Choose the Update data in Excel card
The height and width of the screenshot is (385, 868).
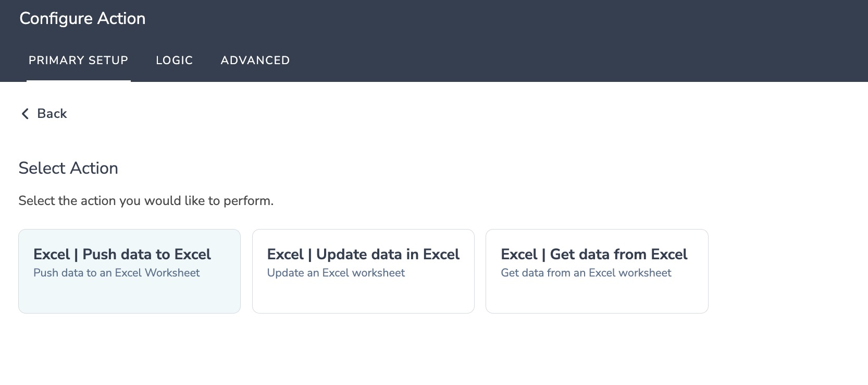coord(363,271)
